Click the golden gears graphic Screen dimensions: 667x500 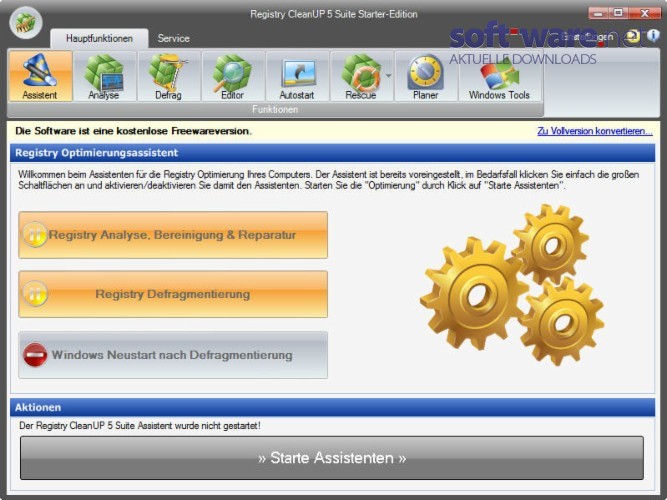(512, 284)
